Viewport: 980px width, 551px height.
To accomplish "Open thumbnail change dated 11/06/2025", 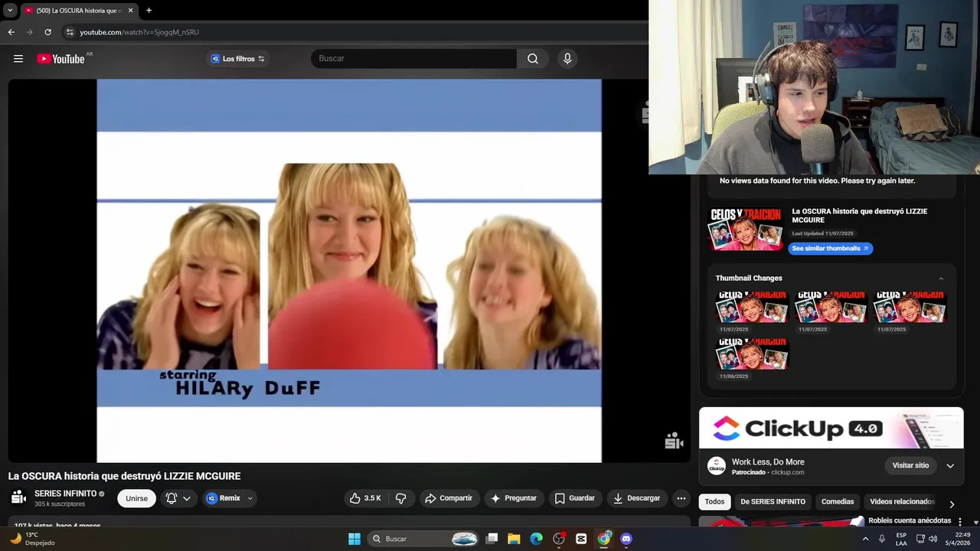I will pyautogui.click(x=751, y=354).
